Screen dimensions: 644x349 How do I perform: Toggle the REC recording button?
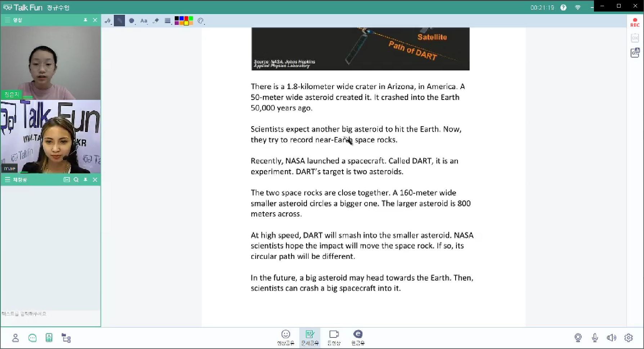635,22
